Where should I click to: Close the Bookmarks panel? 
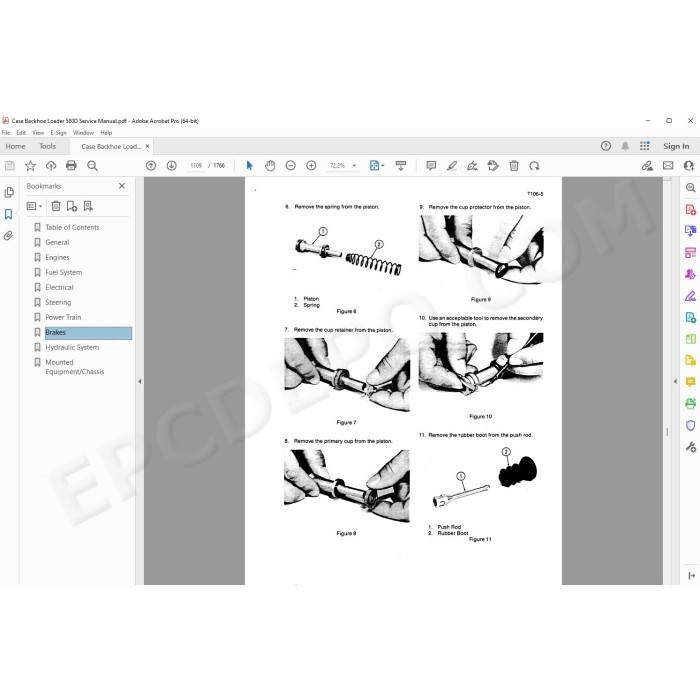pos(122,186)
